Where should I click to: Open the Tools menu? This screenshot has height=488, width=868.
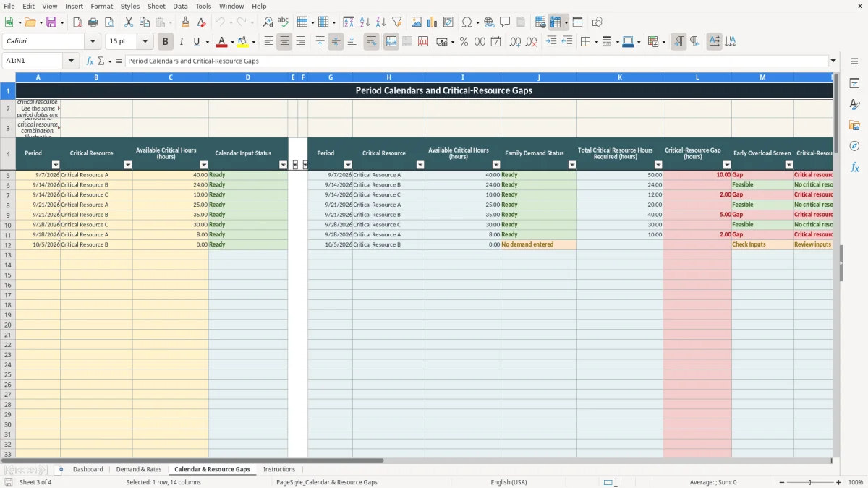coord(203,6)
